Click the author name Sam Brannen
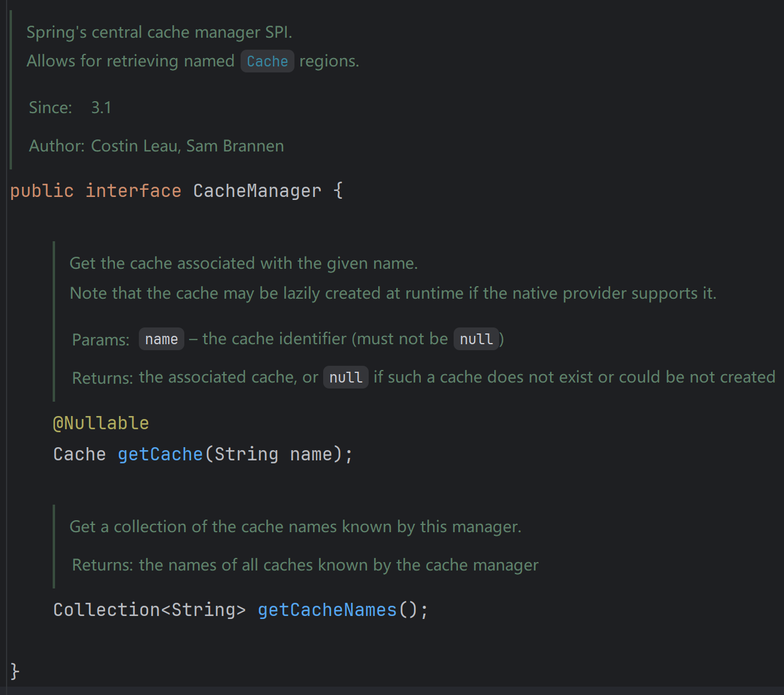Viewport: 784px width, 695px height. coord(235,146)
